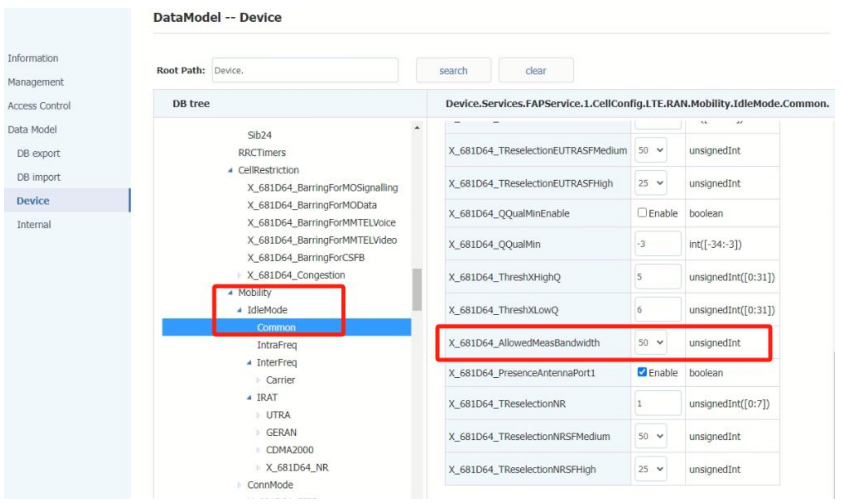The height and width of the screenshot is (504, 844).
Task: Select IntraFreq in the DB tree
Action: [x=277, y=345]
